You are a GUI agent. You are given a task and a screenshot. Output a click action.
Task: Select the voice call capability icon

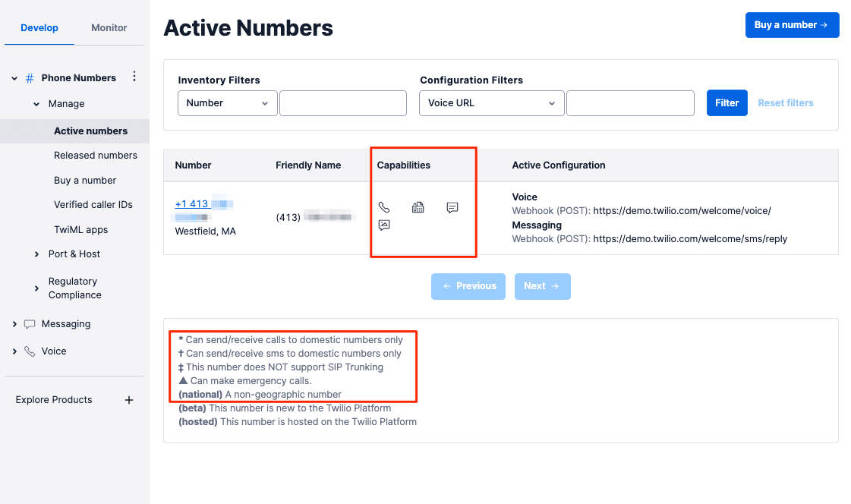pyautogui.click(x=384, y=206)
